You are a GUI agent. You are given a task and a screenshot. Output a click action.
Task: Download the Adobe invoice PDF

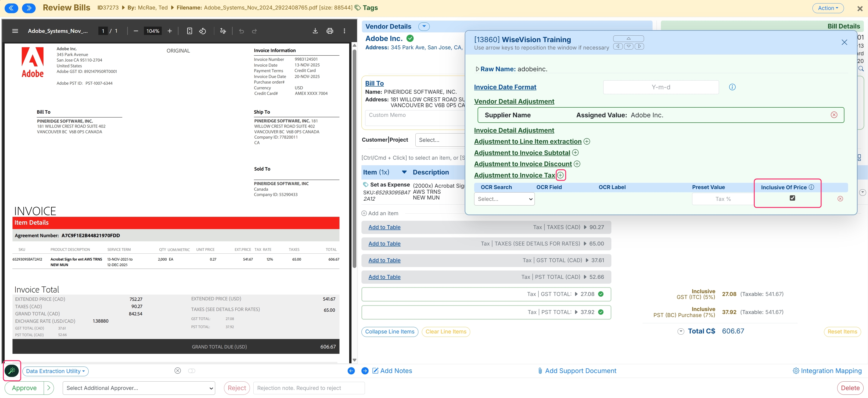pos(315,31)
